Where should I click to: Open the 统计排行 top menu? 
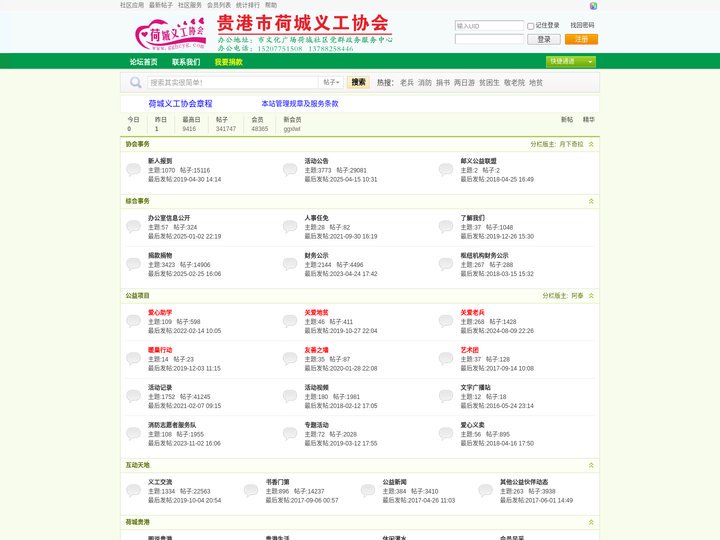248,5
